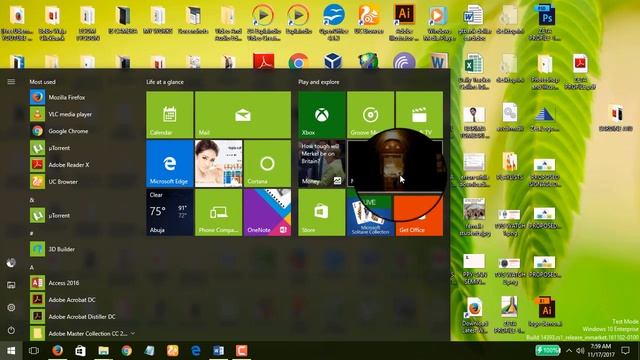Expand Start menu hamburger button
Screen dimensions: 640x360
click(11, 82)
